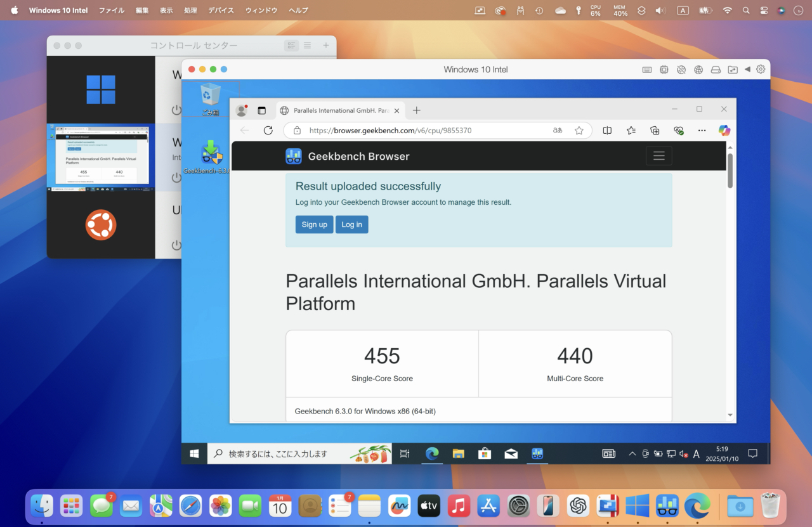Open the 表示 menu
This screenshot has height=527, width=812.
point(166,10)
